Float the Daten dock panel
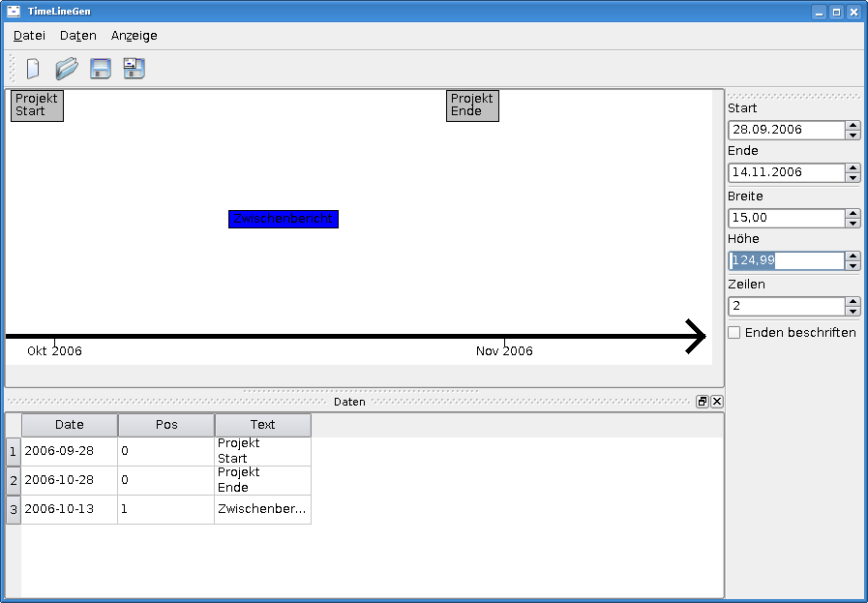 (703, 402)
